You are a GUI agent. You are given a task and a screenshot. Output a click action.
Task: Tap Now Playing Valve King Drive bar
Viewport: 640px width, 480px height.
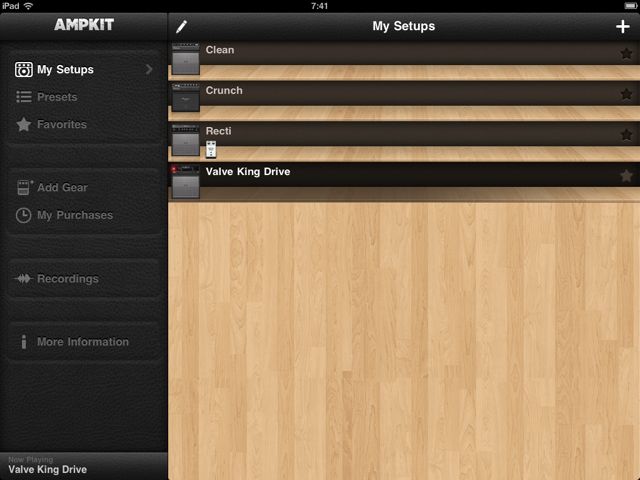tap(84, 466)
